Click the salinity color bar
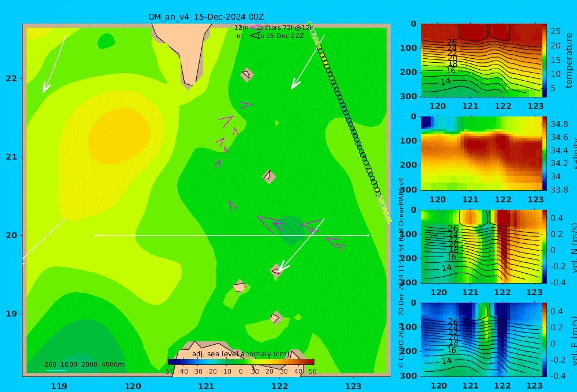The height and width of the screenshot is (392, 577). (x=545, y=153)
